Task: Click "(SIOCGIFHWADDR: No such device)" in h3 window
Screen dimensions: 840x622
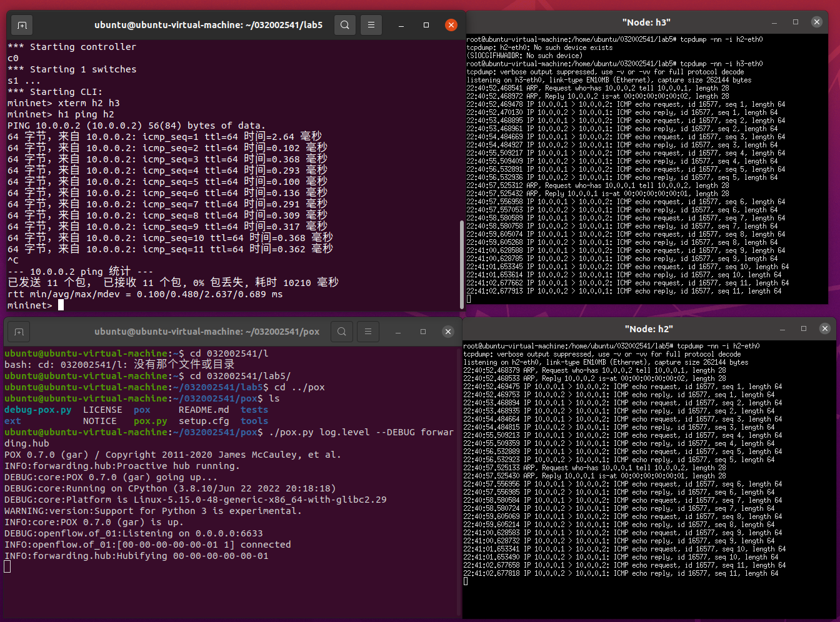Action: (x=525, y=56)
